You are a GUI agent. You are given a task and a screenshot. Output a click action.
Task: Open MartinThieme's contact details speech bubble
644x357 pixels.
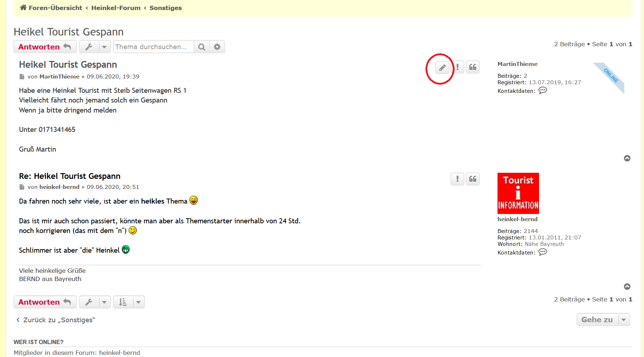point(543,90)
